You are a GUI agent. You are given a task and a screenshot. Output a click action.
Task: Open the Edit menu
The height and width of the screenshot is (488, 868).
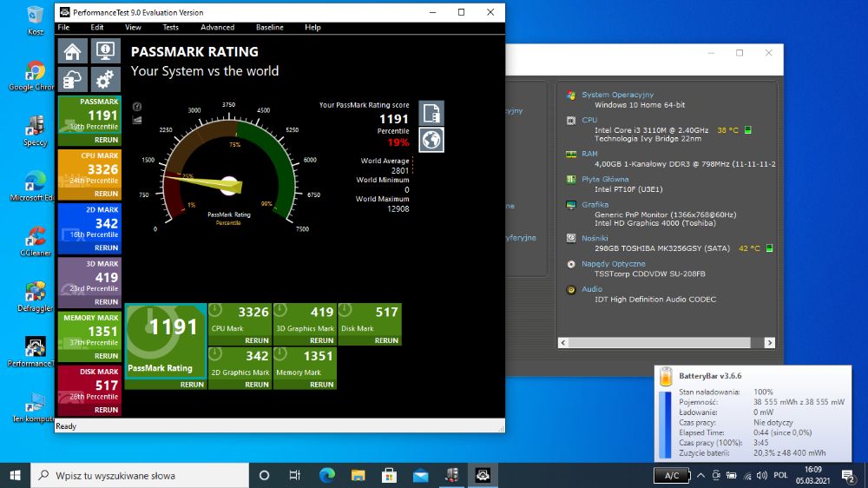(x=97, y=27)
